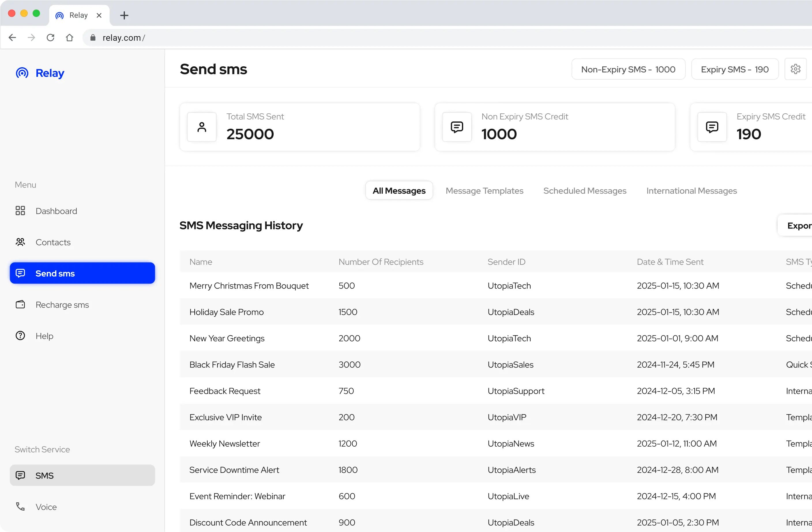Open the Scheduled Messages tab
Image resolution: width=812 pixels, height=532 pixels.
click(584, 190)
